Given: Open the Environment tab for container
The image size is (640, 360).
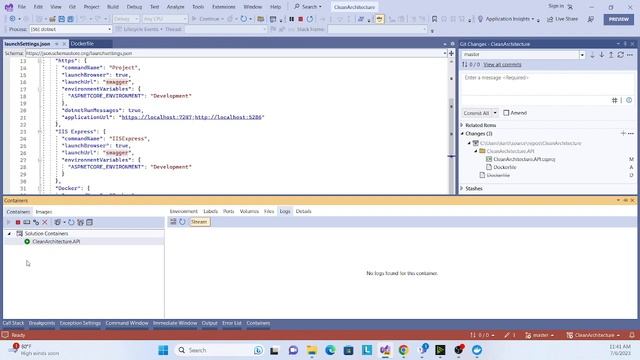Looking at the screenshot, I should point(183,211).
